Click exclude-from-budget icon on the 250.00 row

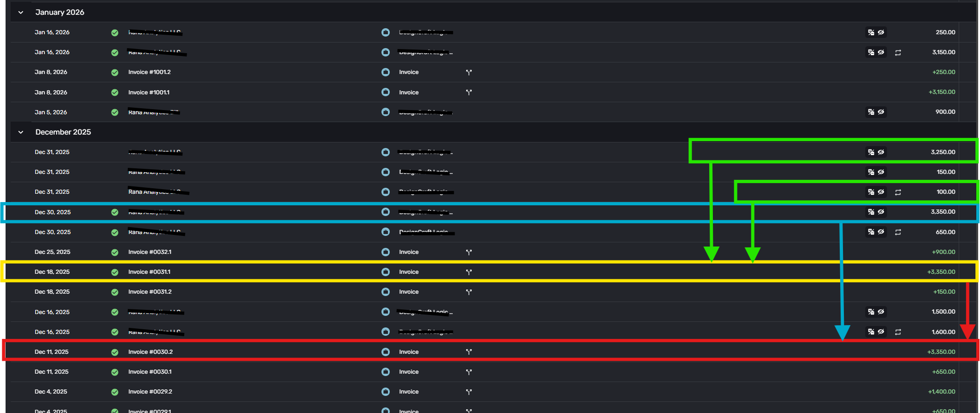(871, 32)
